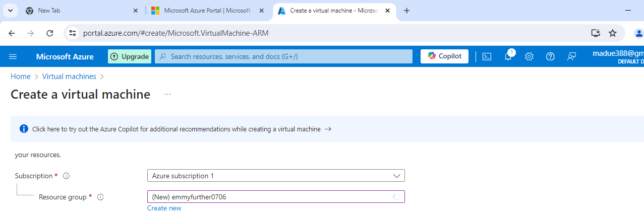
Task: Bookmark this page with the star icon
Action: coord(613,33)
